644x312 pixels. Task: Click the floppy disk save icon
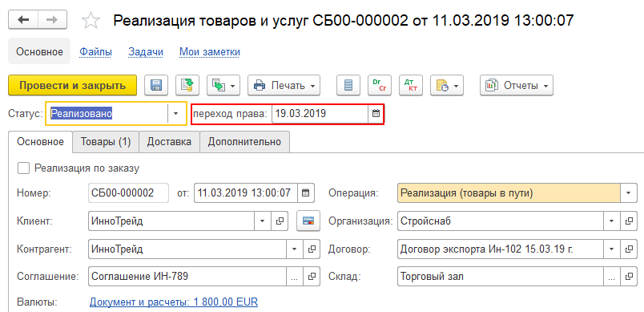156,85
